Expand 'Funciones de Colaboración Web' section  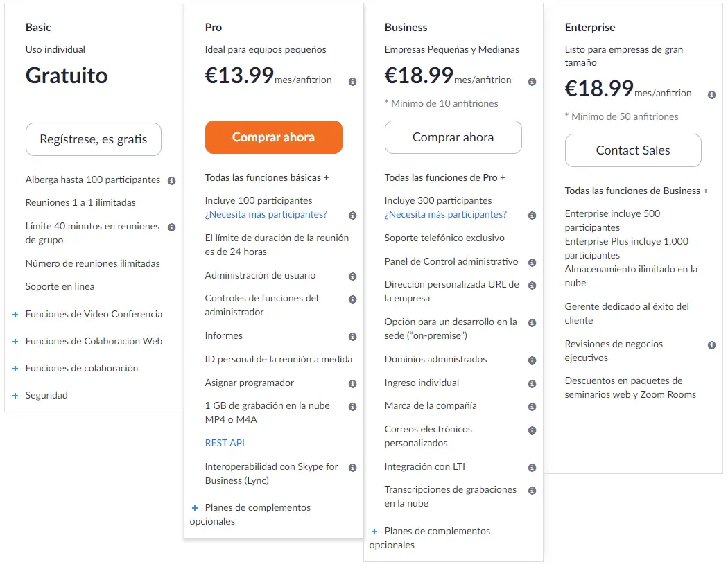(x=15, y=342)
